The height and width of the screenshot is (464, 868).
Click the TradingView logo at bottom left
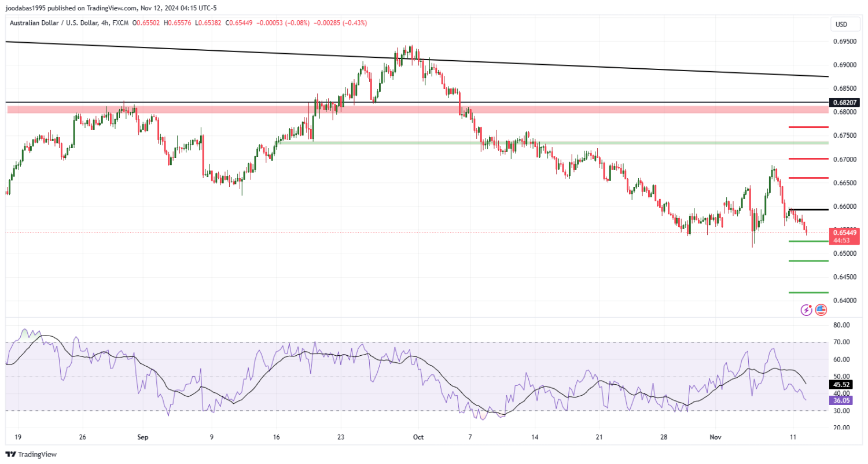[x=31, y=455]
